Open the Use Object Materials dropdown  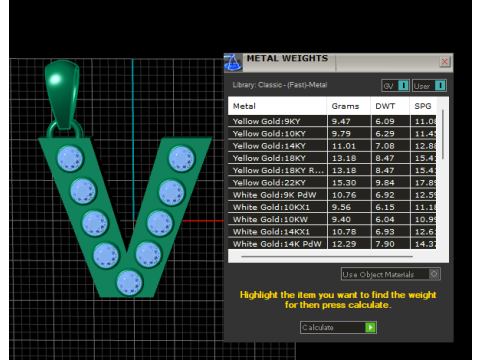pyautogui.click(x=391, y=274)
